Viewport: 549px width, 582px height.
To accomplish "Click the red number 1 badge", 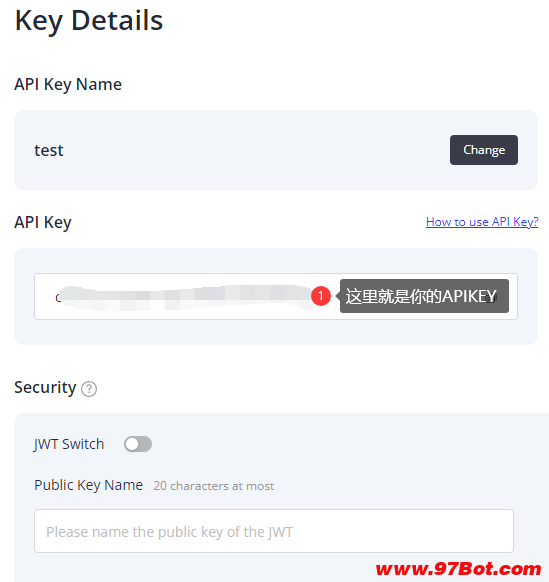I will point(321,296).
